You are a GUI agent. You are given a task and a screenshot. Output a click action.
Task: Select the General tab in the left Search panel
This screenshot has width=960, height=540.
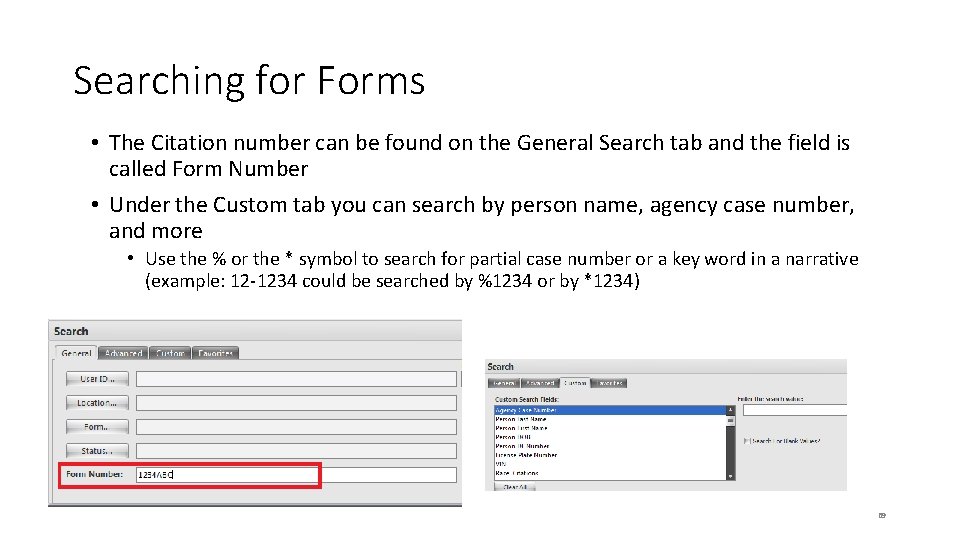[77, 353]
